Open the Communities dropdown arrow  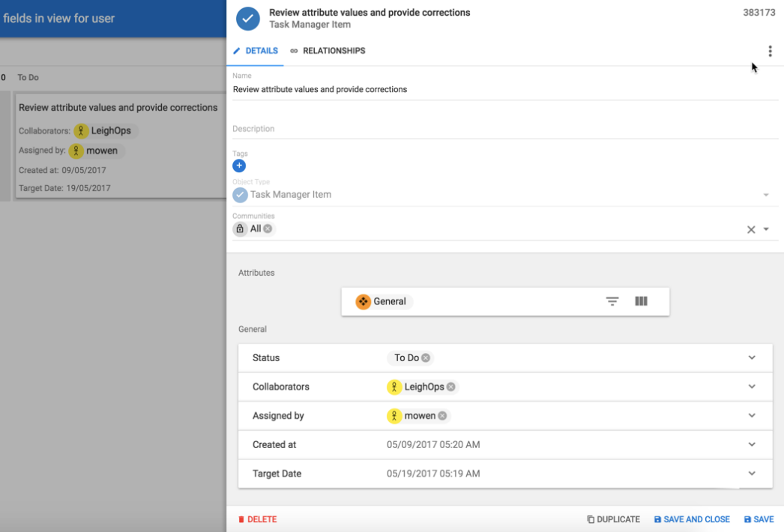[x=766, y=229]
